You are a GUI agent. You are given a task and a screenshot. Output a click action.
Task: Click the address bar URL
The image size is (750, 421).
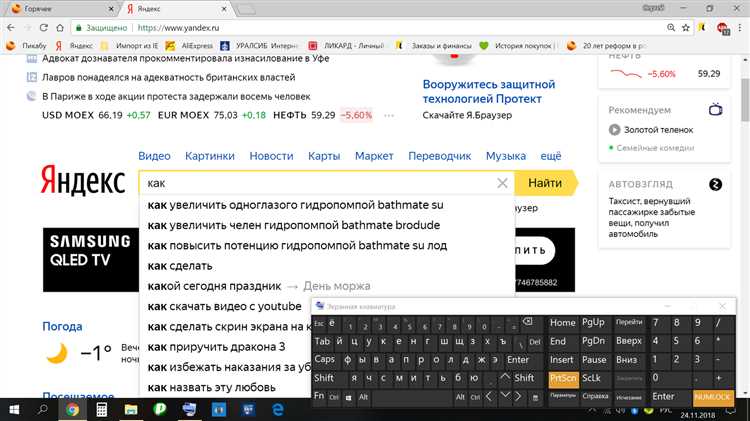pos(178,28)
